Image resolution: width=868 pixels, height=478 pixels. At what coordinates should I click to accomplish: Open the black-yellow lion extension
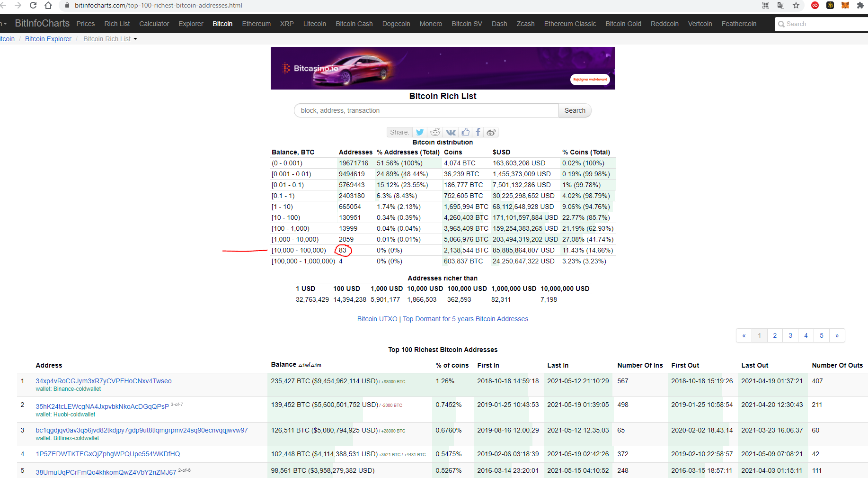pos(830,5)
